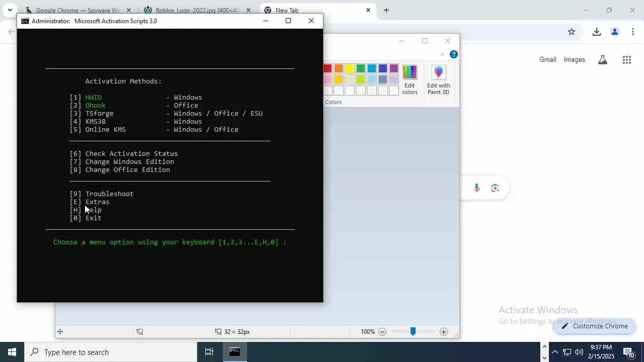This screenshot has width=644, height=362.
Task: Open the volume tray icon
Action: (x=579, y=352)
